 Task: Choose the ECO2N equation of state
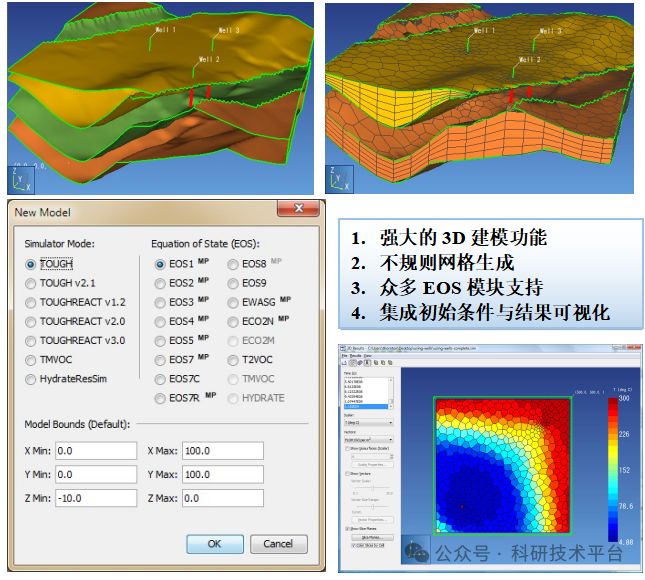(233, 322)
